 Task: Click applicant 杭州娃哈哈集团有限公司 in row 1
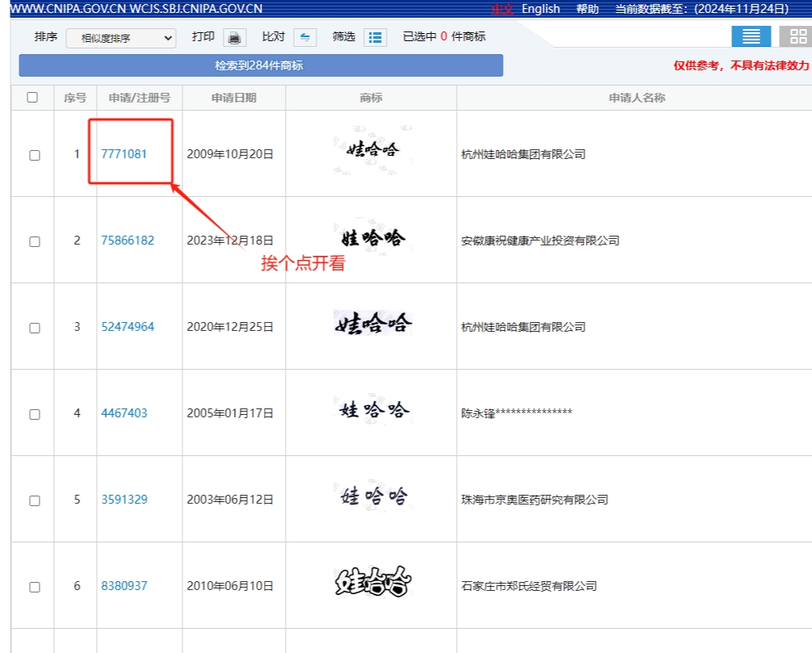(523, 154)
